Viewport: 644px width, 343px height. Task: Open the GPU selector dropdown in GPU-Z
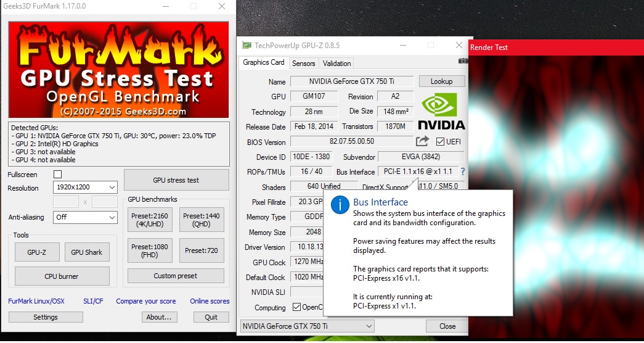tap(307, 326)
